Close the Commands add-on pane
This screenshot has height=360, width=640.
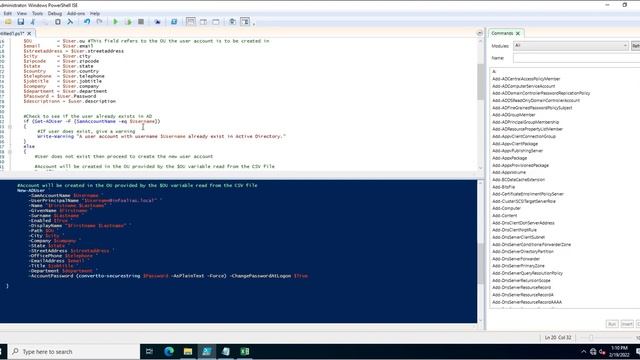point(518,33)
